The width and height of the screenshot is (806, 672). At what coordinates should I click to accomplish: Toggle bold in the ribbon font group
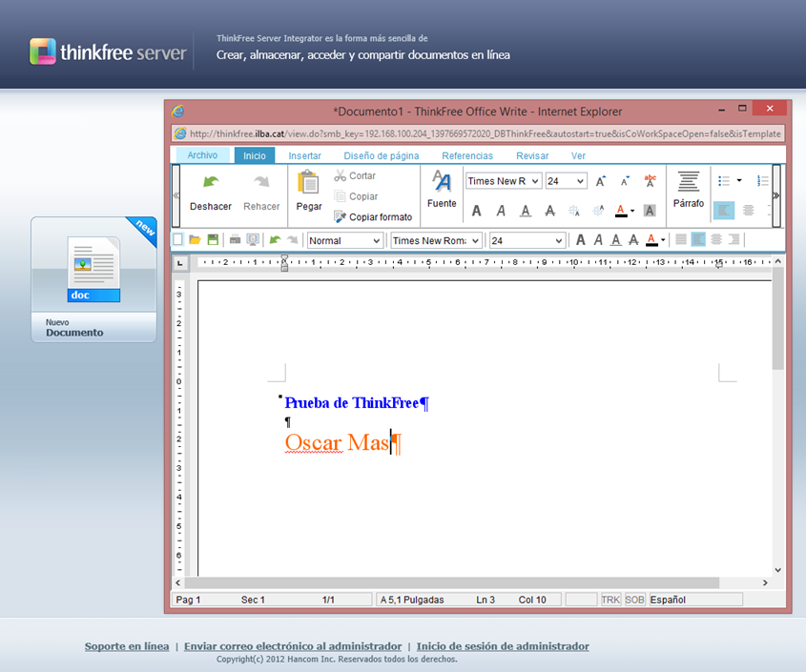[x=477, y=211]
